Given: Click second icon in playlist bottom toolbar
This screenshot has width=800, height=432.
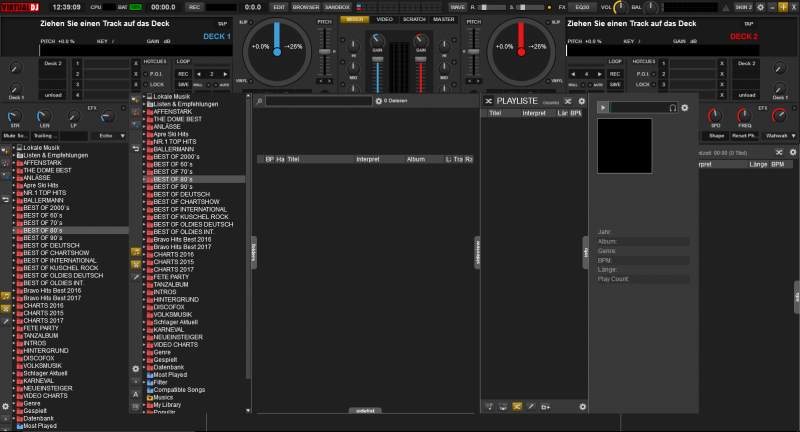Looking at the screenshot, I should (503, 406).
